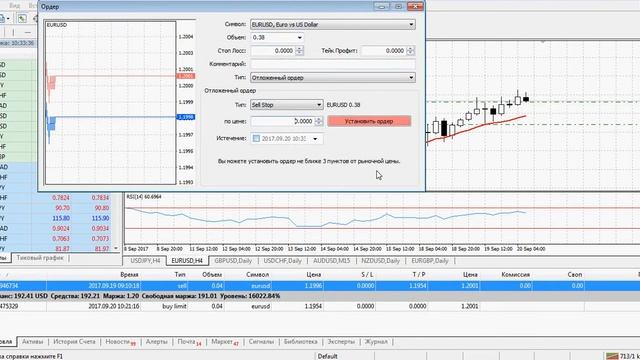The height and width of the screenshot is (360, 640).
Task: Select the EURUSD,H4 chart tab
Action: (x=187, y=260)
